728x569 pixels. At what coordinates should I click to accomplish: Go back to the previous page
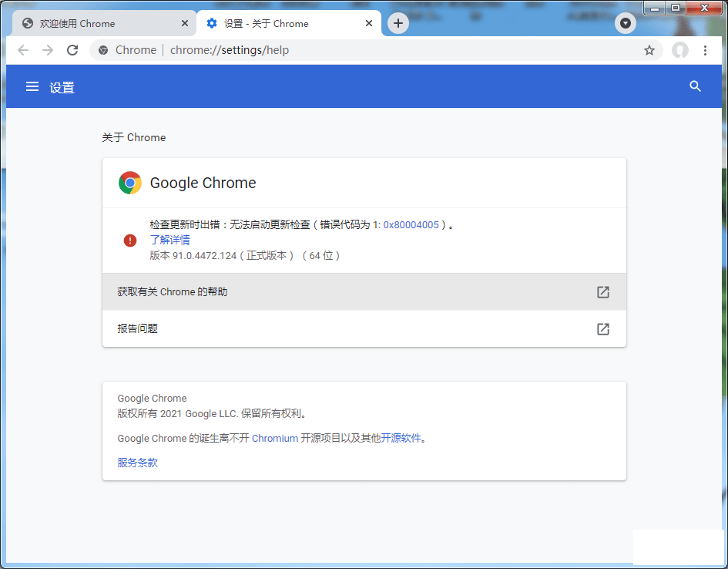[x=23, y=50]
